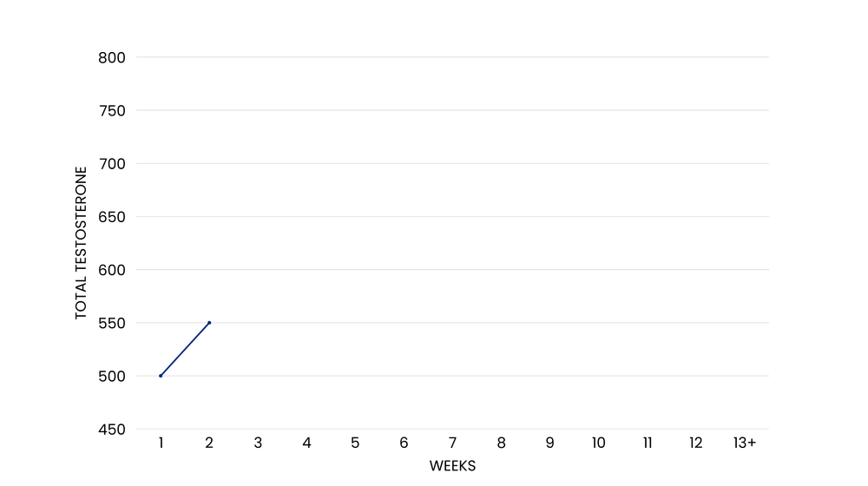
Task: Click the 650 y-axis label
Action: coord(113,217)
